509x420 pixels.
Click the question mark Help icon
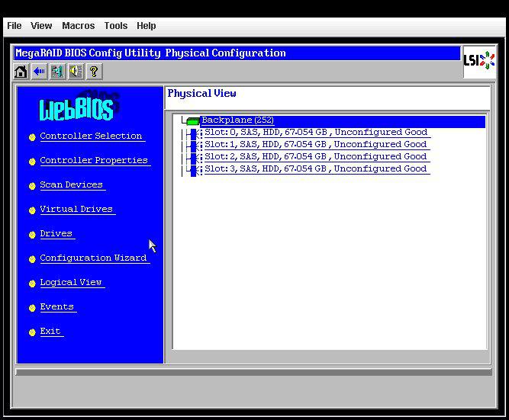94,72
